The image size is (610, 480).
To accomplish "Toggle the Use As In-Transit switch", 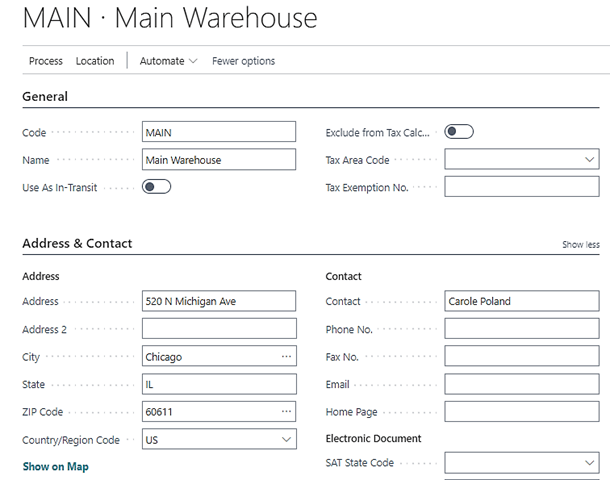I will [x=156, y=187].
